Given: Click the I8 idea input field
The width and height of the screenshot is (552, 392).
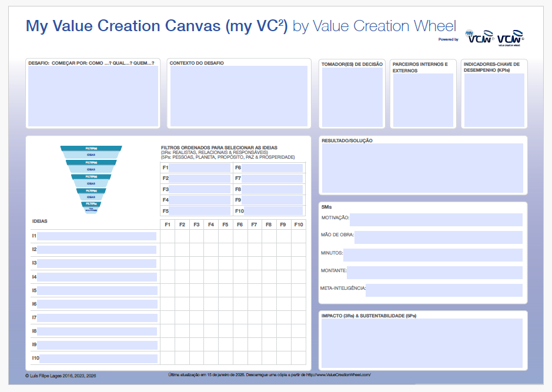Looking at the screenshot, I should click(97, 331).
